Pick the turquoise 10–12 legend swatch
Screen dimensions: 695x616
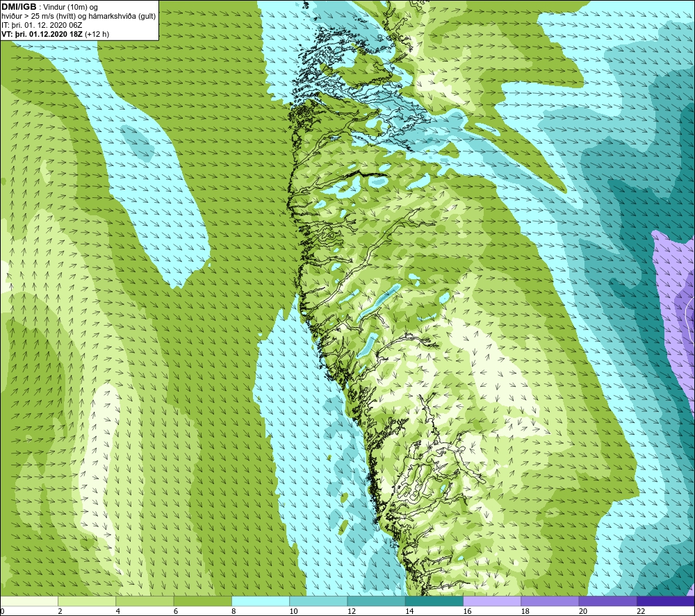[x=318, y=601]
